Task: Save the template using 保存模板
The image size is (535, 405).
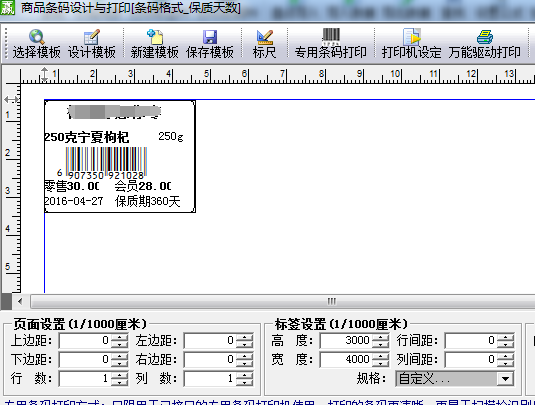Action: [x=210, y=44]
